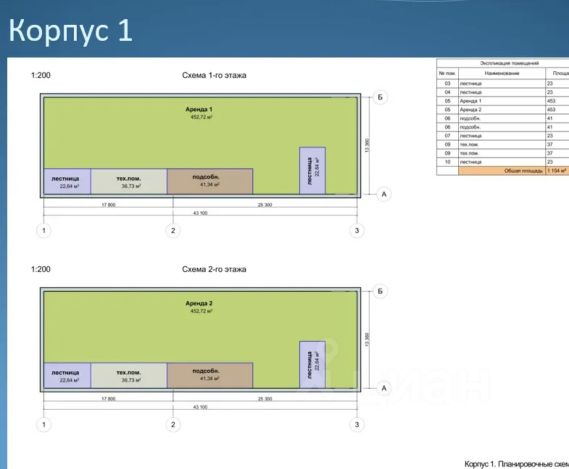Screen dimensions: 569x469
Task: Click the orange Общая площадь total cell
Action: pos(502,171)
